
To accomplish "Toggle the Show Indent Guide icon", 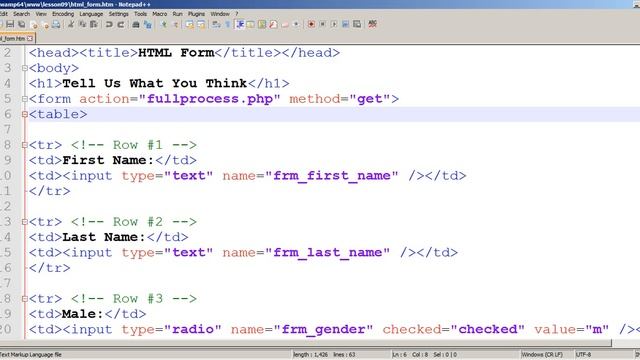I will pos(240,24).
